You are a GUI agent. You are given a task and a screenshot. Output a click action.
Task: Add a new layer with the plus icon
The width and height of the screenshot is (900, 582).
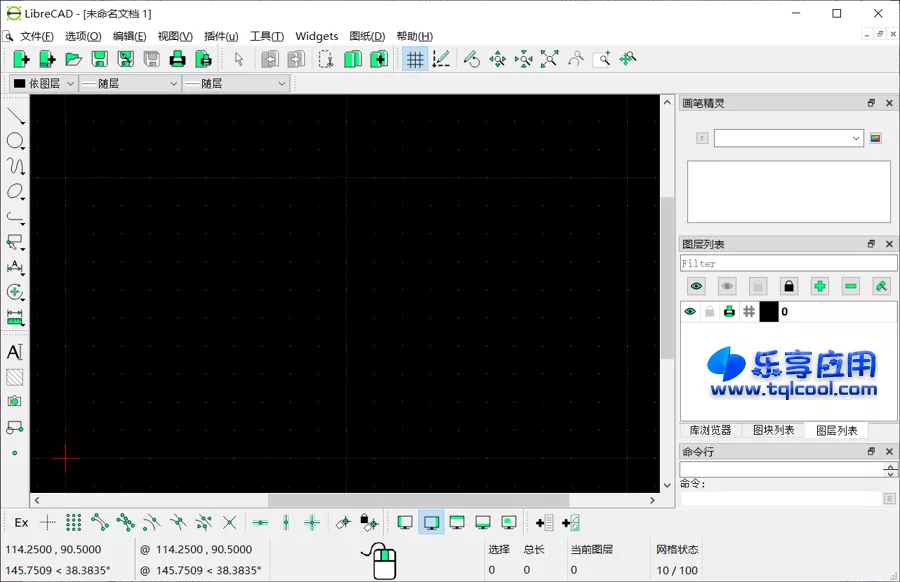pyautogui.click(x=818, y=286)
